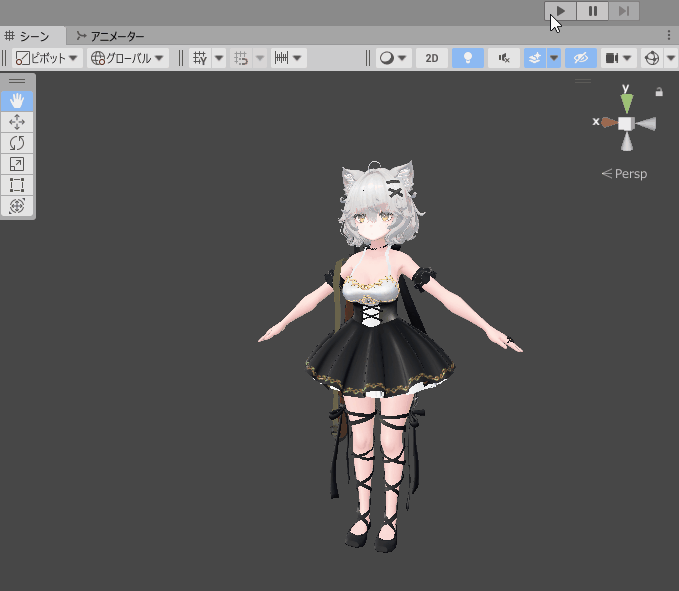
Task: Open the ピボット pivot dropdown
Action: pos(47,58)
